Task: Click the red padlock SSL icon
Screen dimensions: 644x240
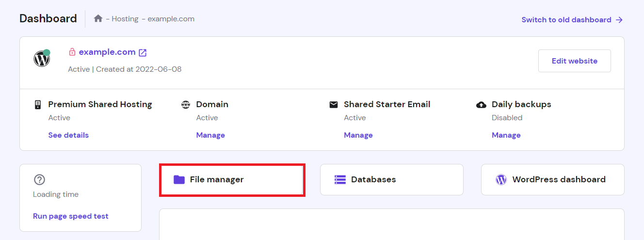Action: click(72, 52)
